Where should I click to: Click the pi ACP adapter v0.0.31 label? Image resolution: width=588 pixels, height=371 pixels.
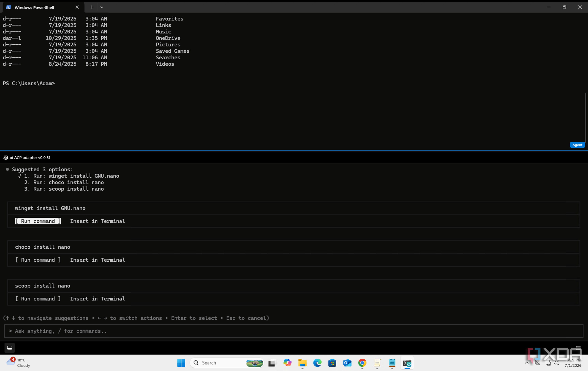tap(30, 158)
